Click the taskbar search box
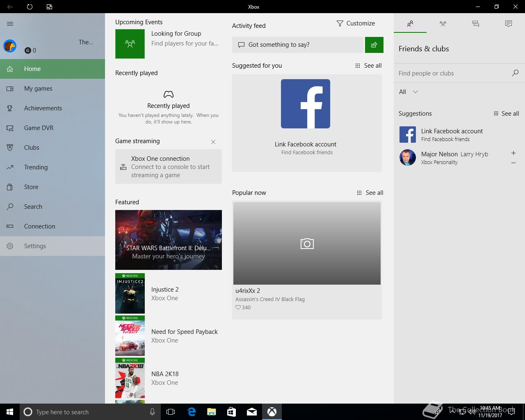This screenshot has width=525, height=420. [89, 412]
